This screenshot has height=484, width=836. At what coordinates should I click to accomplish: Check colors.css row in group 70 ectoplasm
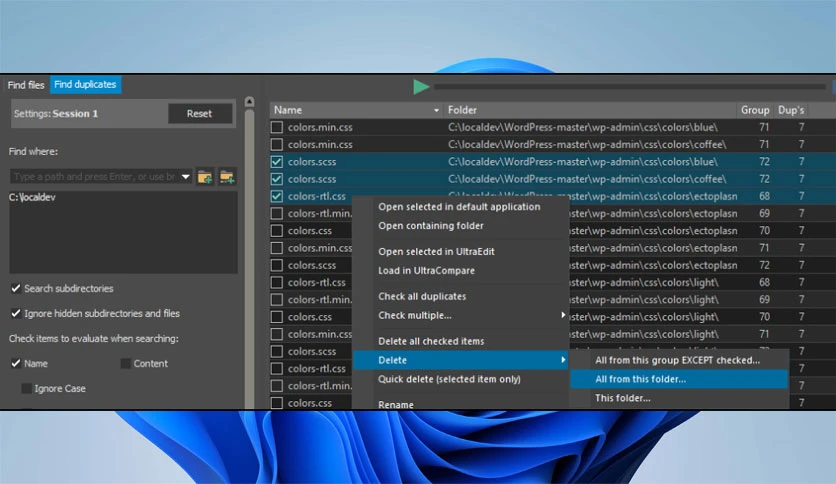pyautogui.click(x=277, y=231)
